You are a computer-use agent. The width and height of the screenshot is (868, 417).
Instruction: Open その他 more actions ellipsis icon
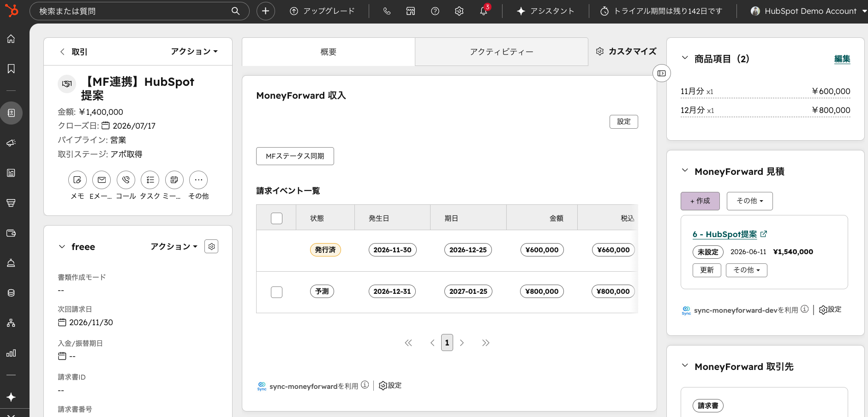(x=198, y=180)
